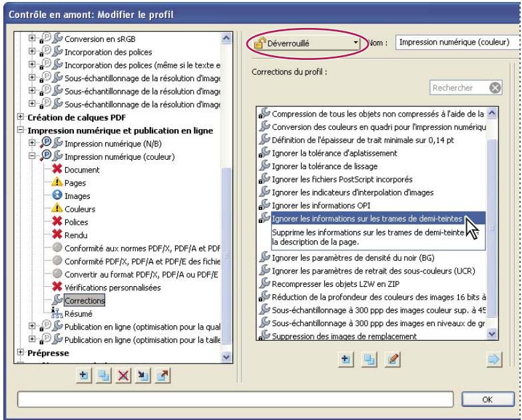Click grey circle icon beside Convertir au format
The image size is (522, 420).
click(57, 274)
